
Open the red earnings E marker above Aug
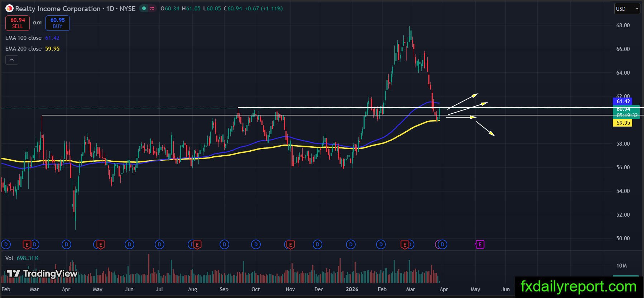pyautogui.click(x=197, y=245)
